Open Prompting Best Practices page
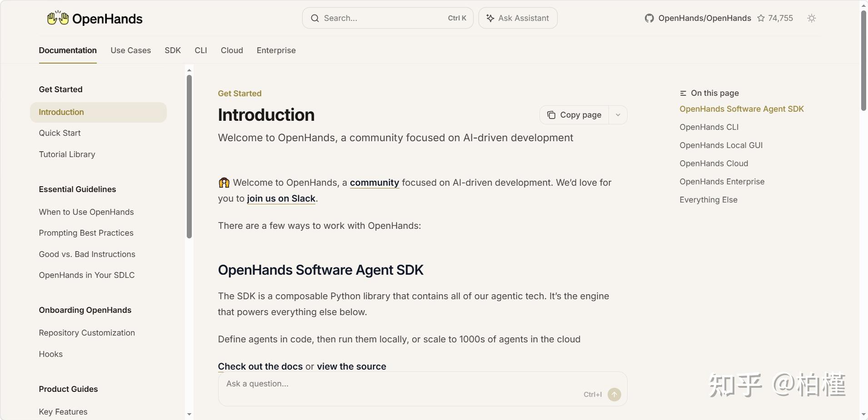Screen dimensions: 868x420 point(86,233)
